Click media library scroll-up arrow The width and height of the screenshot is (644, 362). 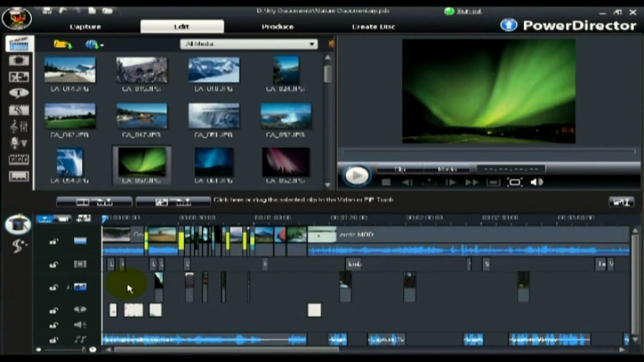[x=328, y=58]
